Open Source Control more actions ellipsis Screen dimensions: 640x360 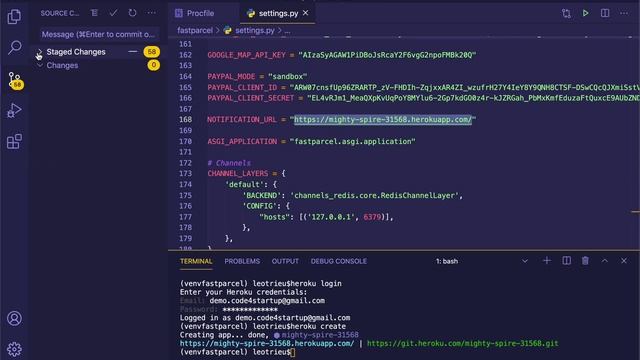(x=151, y=13)
